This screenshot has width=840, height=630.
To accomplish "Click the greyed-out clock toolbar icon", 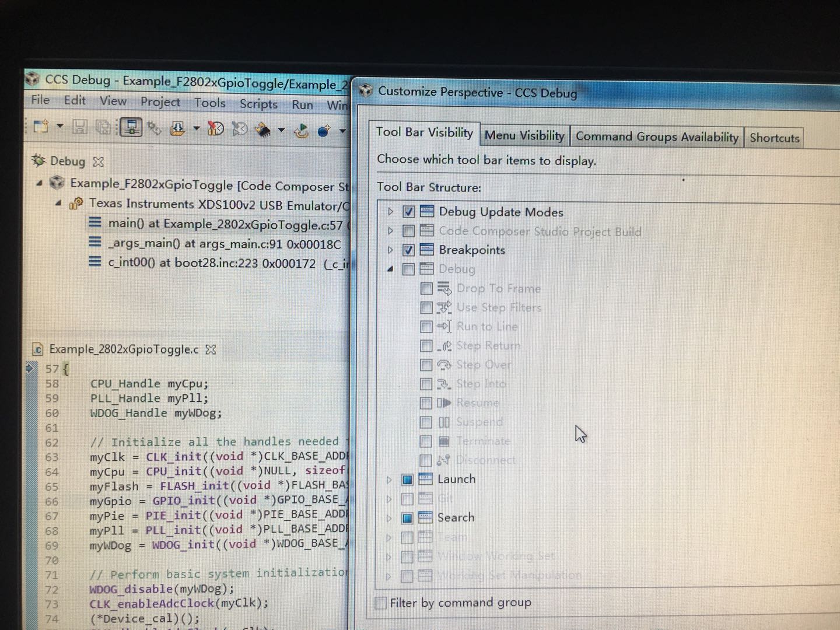I will [240, 129].
